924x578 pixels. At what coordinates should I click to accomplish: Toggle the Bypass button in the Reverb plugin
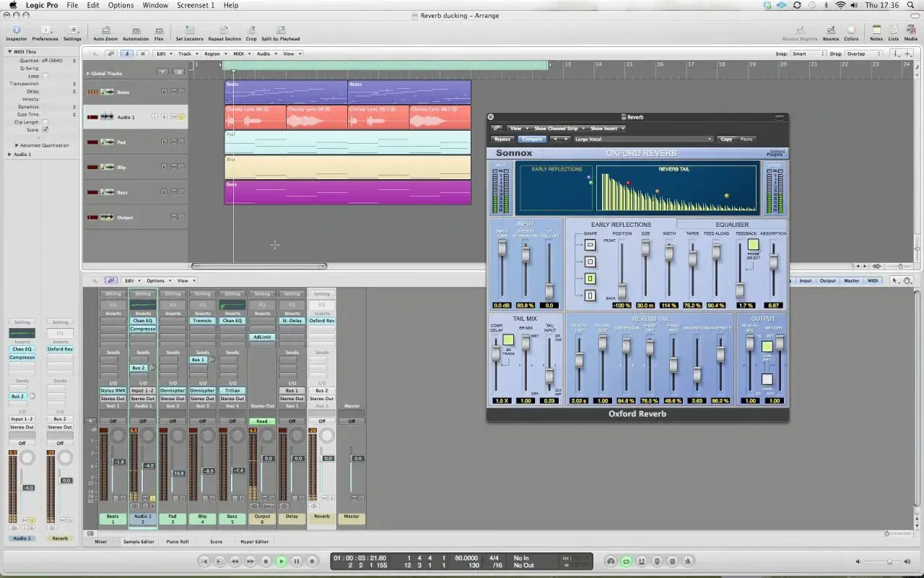(502, 139)
